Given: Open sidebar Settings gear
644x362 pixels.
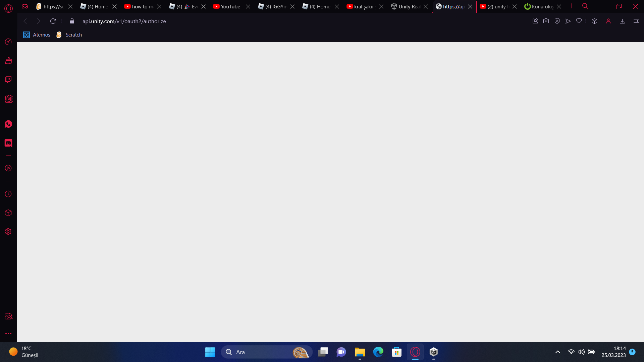Looking at the screenshot, I should click(8, 232).
